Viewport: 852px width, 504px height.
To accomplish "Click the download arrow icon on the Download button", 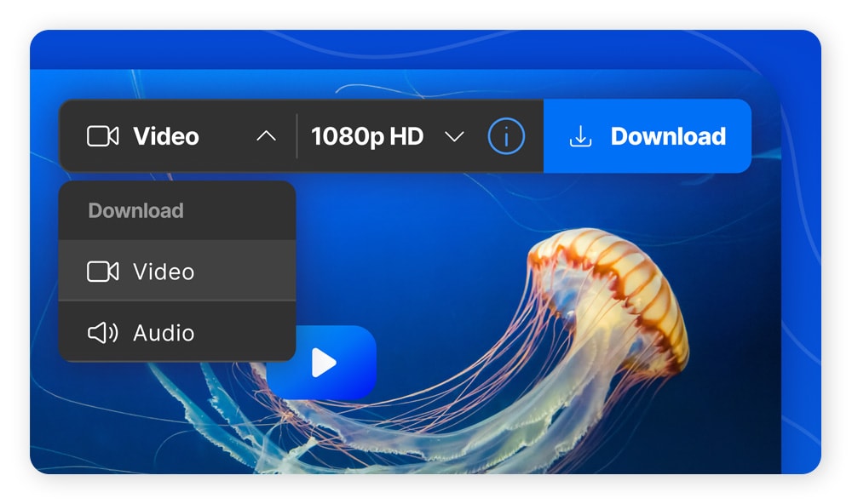I will click(x=580, y=135).
